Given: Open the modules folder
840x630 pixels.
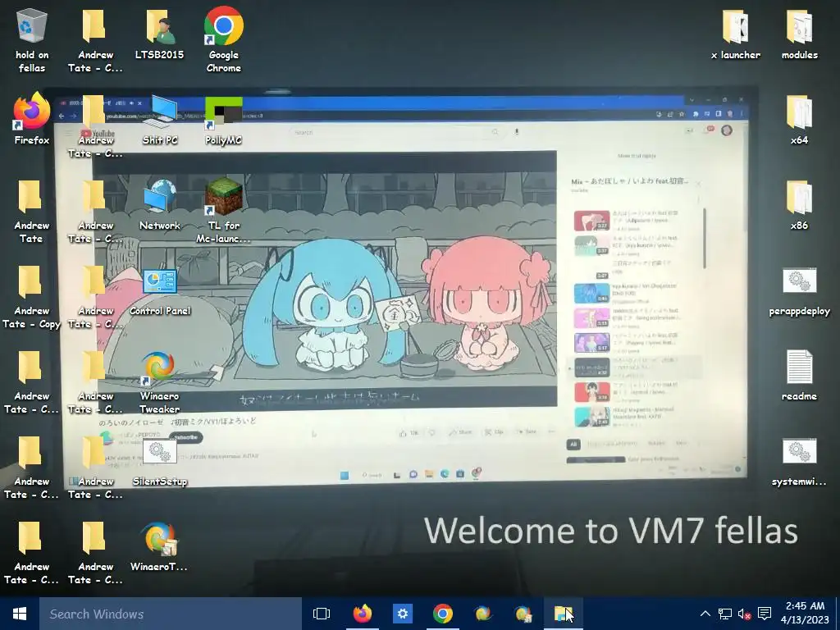Looking at the screenshot, I should click(799, 34).
